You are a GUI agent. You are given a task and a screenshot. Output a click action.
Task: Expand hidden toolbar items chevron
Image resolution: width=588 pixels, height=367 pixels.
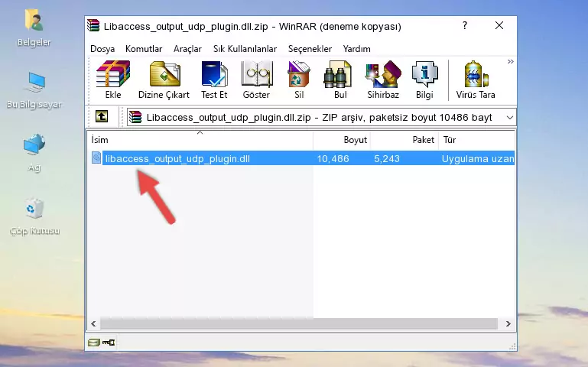point(510,61)
